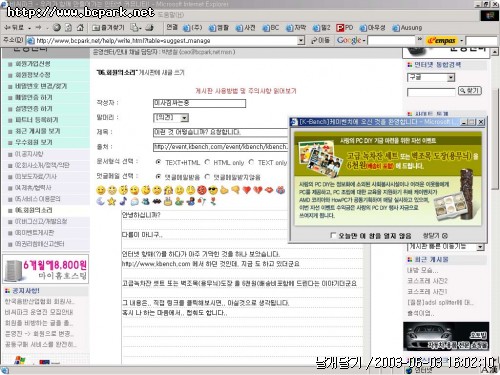
Task: Go to the browser Home page icon
Action: click(x=80, y=28)
